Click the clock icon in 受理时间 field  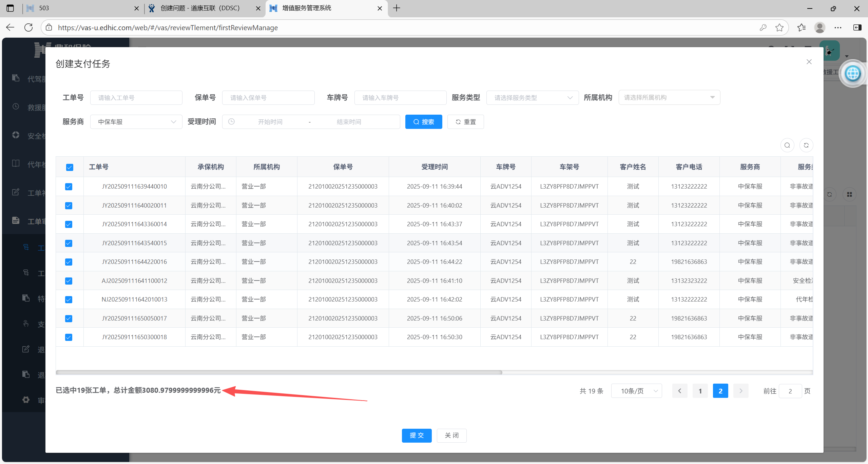(x=231, y=122)
